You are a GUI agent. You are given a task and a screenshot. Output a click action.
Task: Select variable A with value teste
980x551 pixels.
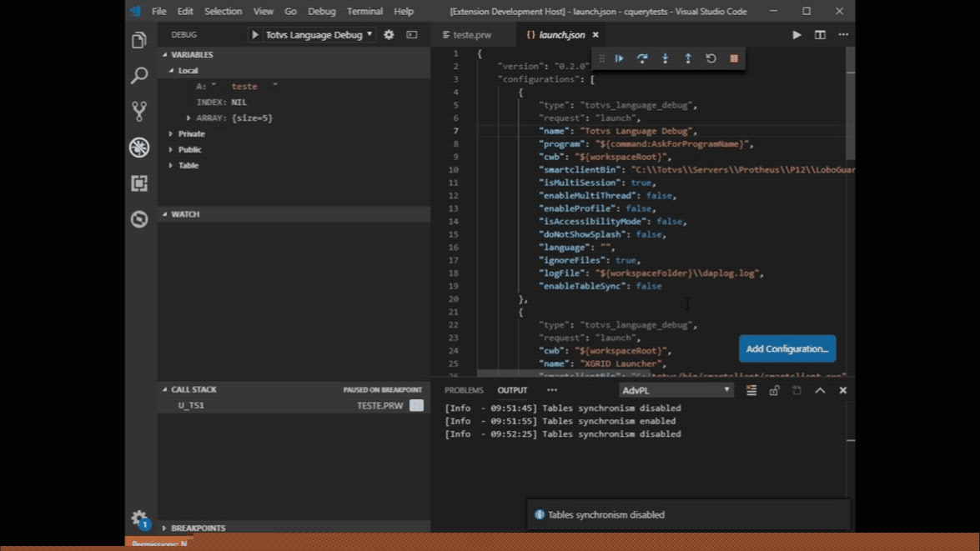point(294,87)
